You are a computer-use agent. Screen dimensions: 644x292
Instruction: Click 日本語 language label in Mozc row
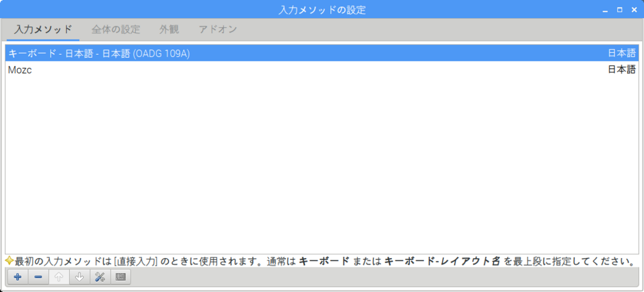tap(621, 70)
